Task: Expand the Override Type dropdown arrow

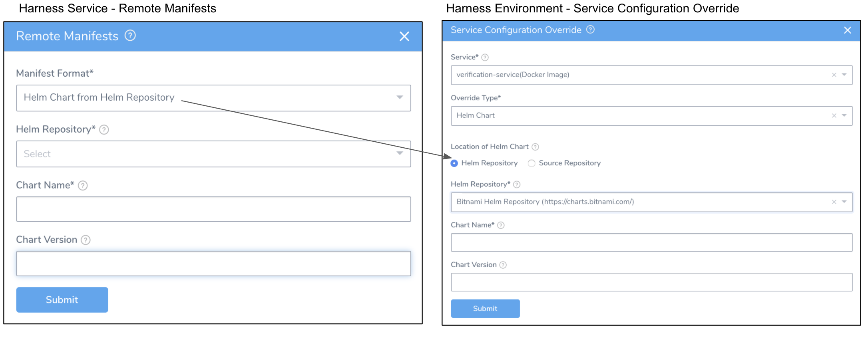Action: click(844, 115)
